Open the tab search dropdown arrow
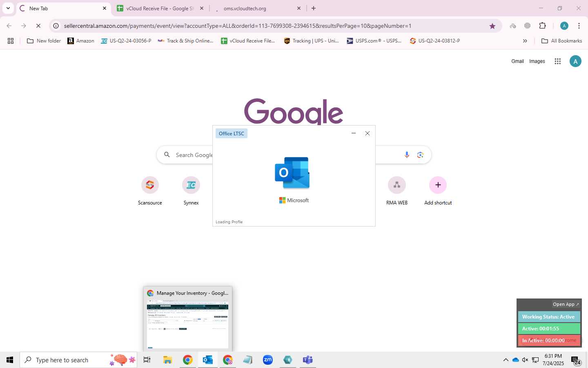 pos(8,8)
